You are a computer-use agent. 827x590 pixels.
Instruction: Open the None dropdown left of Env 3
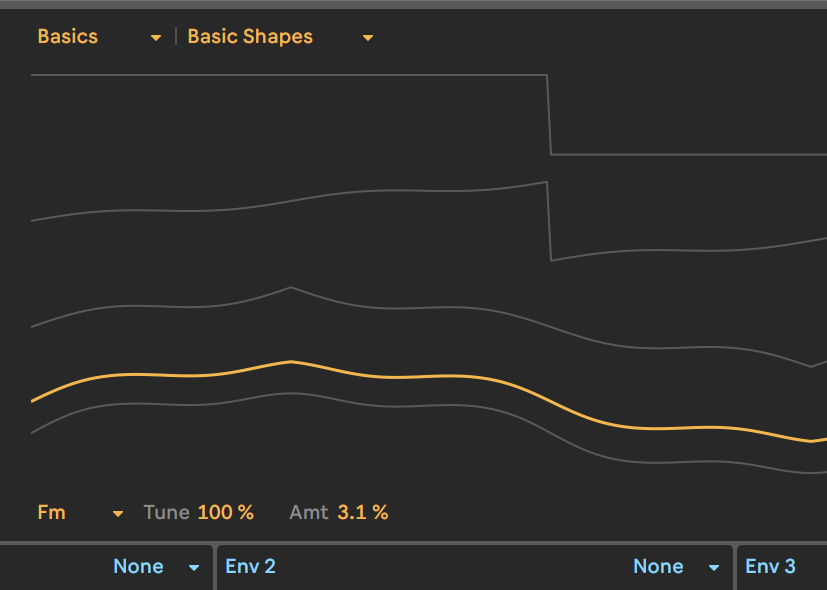pos(658,567)
